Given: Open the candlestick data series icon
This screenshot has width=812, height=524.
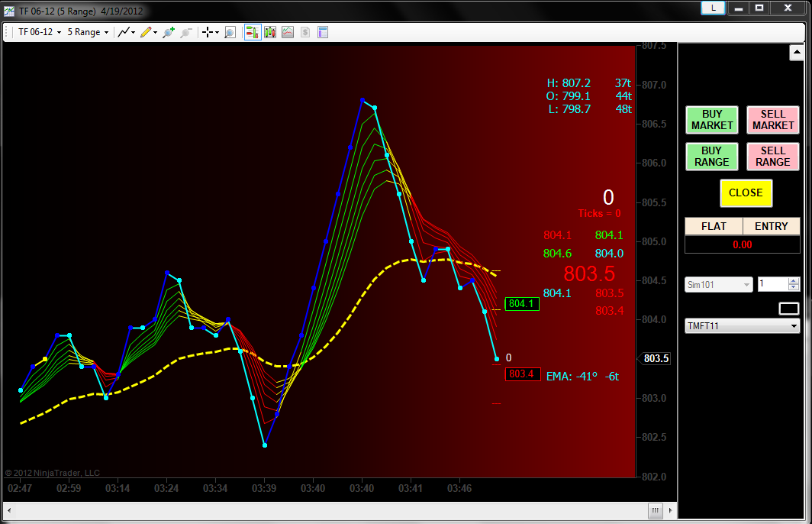Looking at the screenshot, I should click(x=270, y=32).
